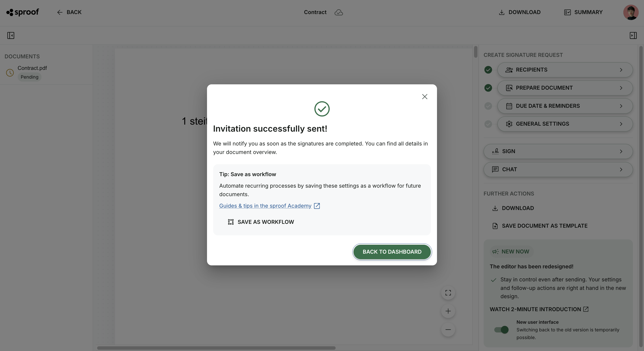Go back using the BACK arrow
This screenshot has height=351, width=644.
click(69, 12)
